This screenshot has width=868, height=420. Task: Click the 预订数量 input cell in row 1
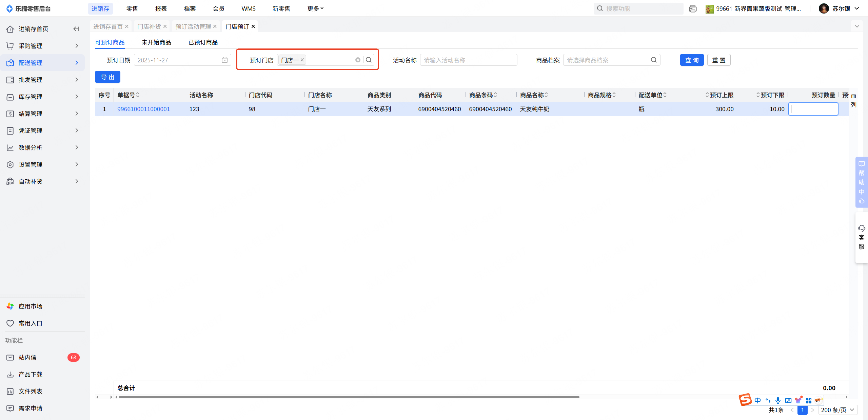click(x=813, y=109)
